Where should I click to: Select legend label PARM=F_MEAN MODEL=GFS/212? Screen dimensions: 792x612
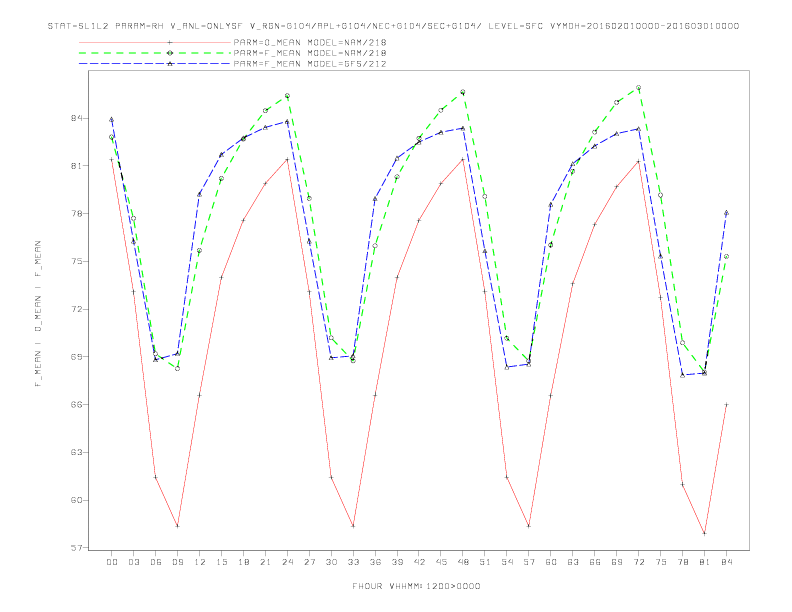pos(310,64)
